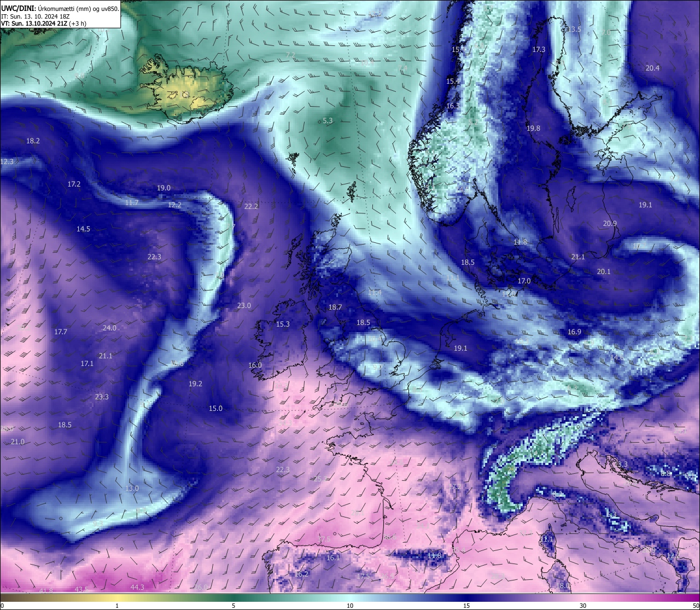Click the color bar tick labeled 5
The height and width of the screenshot is (610, 700).
coord(234,606)
